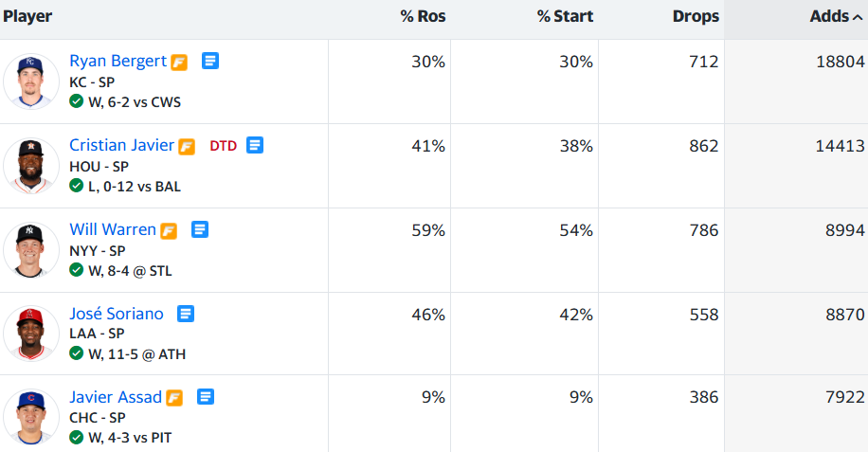Sort by the % Start column header
The image size is (868, 452).
coord(565,17)
